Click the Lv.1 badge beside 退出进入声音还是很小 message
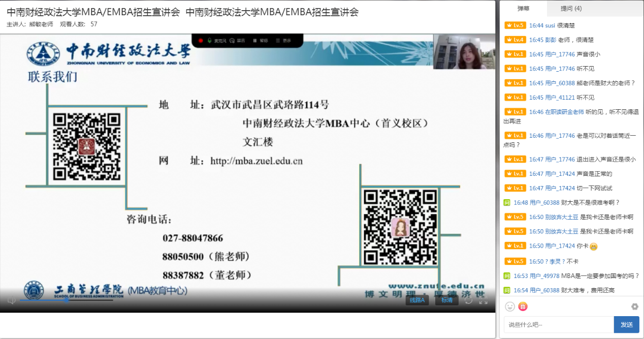This screenshot has width=644, height=339. pos(514,159)
